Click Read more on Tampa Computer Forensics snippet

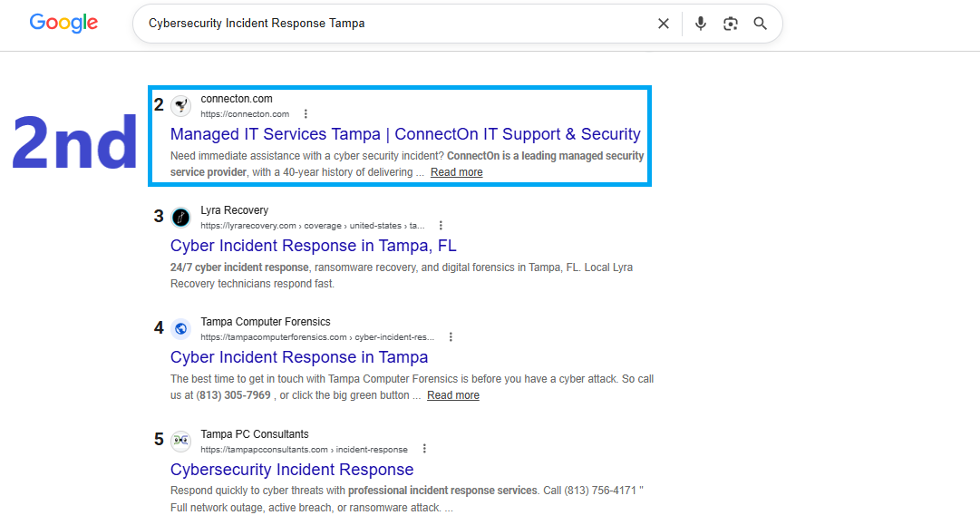453,395
